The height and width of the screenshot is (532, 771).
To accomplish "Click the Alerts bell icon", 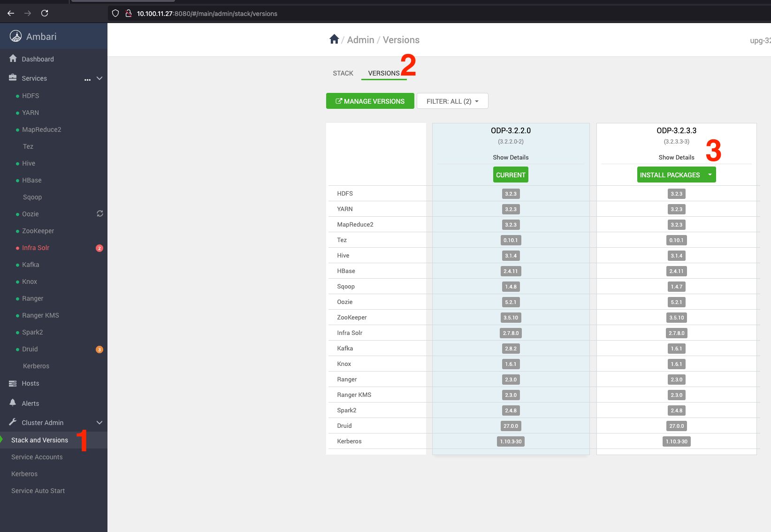I will pyautogui.click(x=13, y=403).
